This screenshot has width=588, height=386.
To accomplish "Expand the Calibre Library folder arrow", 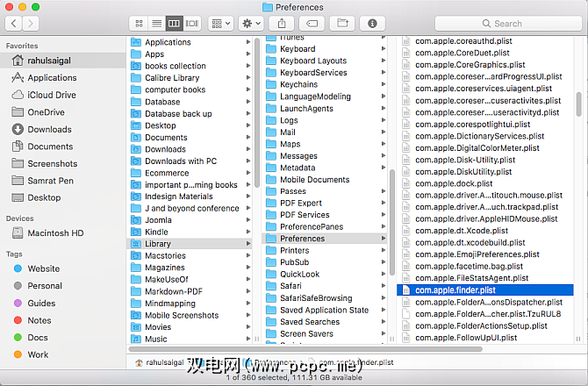I will point(247,77).
